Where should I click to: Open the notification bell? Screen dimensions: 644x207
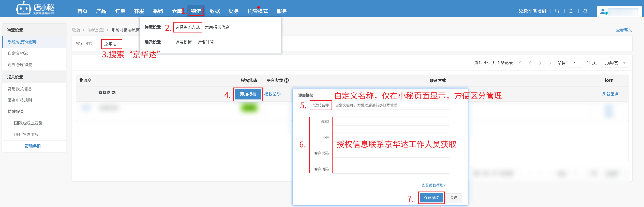pyautogui.click(x=585, y=11)
